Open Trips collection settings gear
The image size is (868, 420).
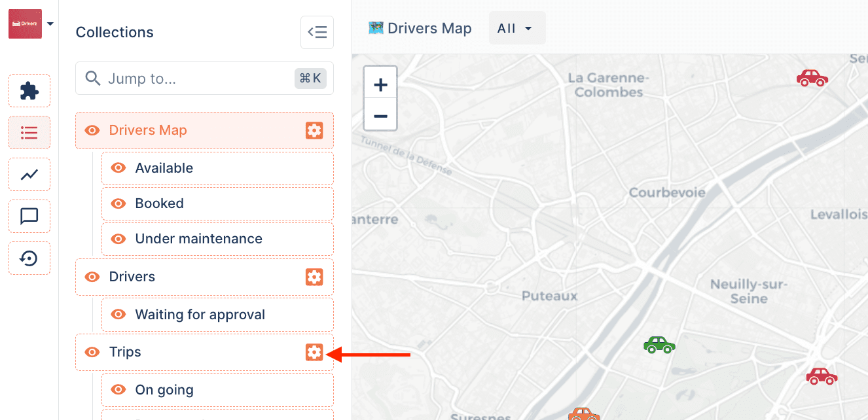(x=314, y=353)
